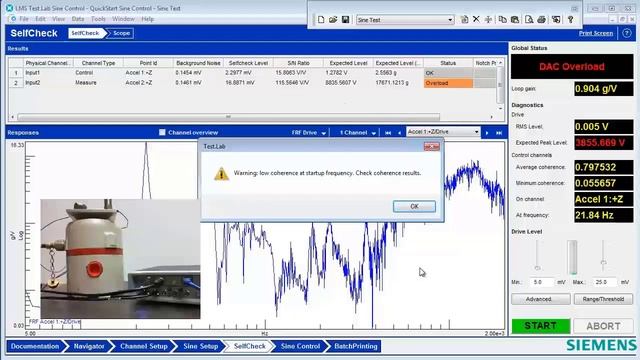
Task: Open the Tools menu
Action: point(98,19)
